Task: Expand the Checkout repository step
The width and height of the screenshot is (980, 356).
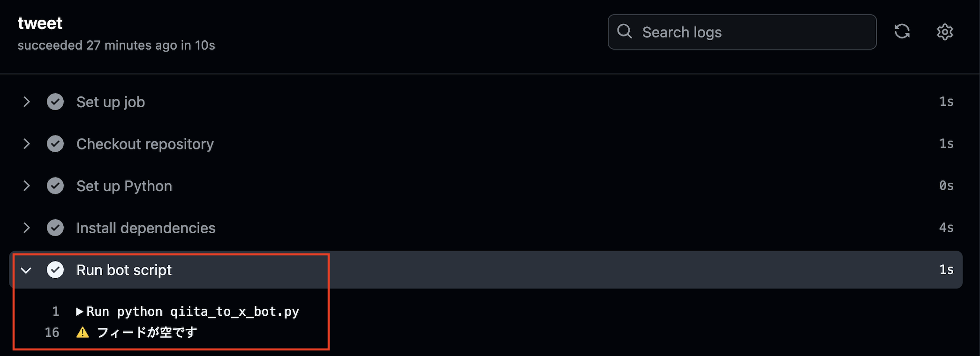Action: click(26, 144)
